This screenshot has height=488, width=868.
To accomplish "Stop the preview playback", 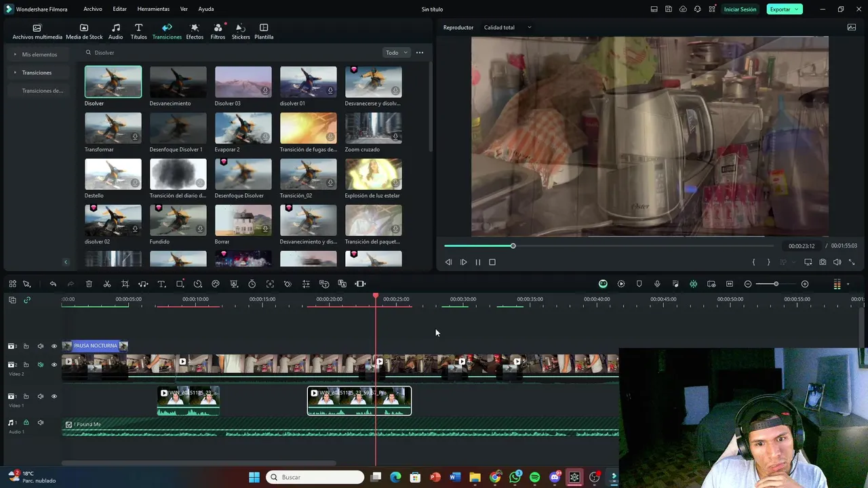I will (492, 262).
